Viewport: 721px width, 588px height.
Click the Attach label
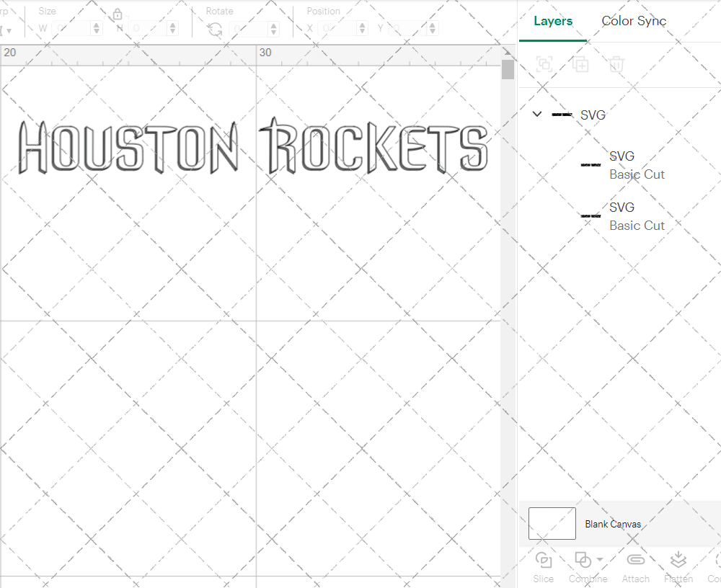(635, 579)
